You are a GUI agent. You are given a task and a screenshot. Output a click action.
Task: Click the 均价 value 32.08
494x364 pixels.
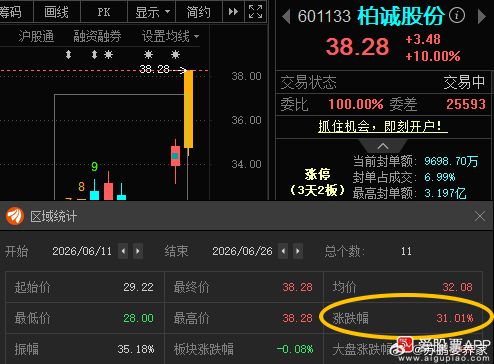[x=457, y=287]
